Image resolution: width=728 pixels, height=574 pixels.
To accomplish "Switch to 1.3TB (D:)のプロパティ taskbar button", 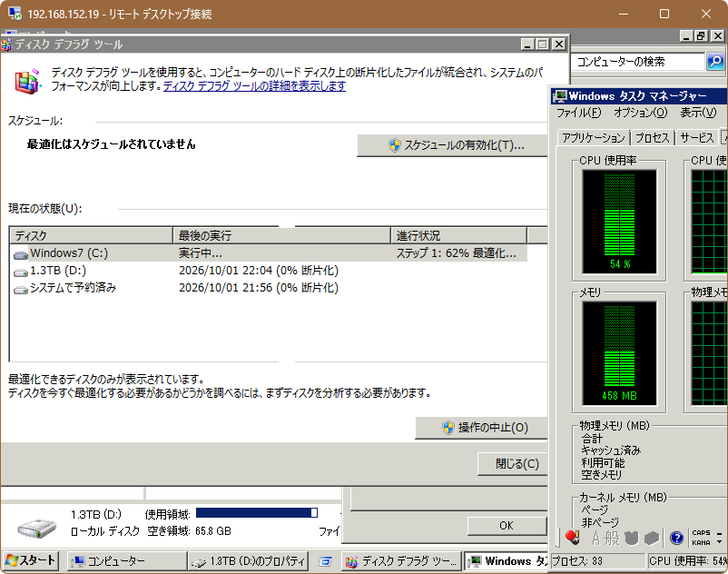I will [x=249, y=561].
